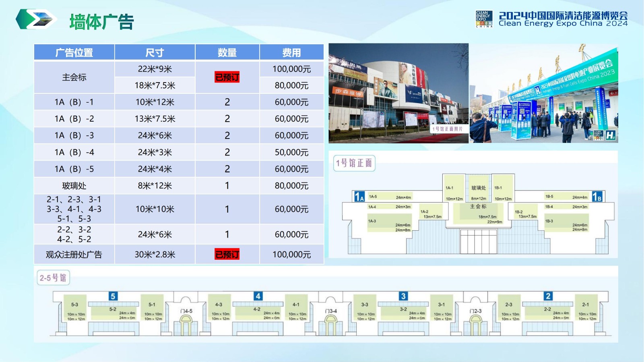The image size is (644, 362).
Task: Open the 2023 expo entrance arch photo
Action: click(x=544, y=93)
